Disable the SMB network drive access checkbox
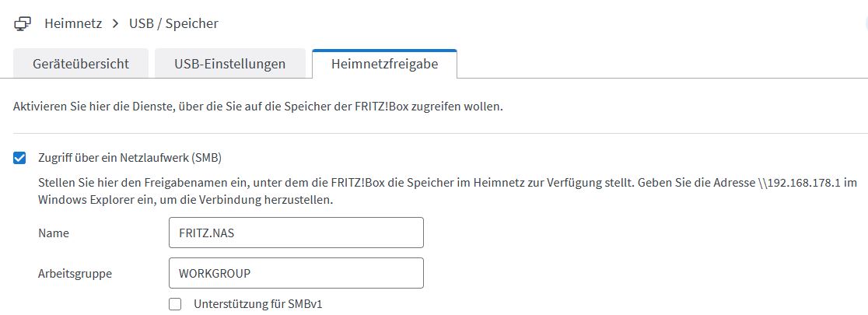 point(20,158)
